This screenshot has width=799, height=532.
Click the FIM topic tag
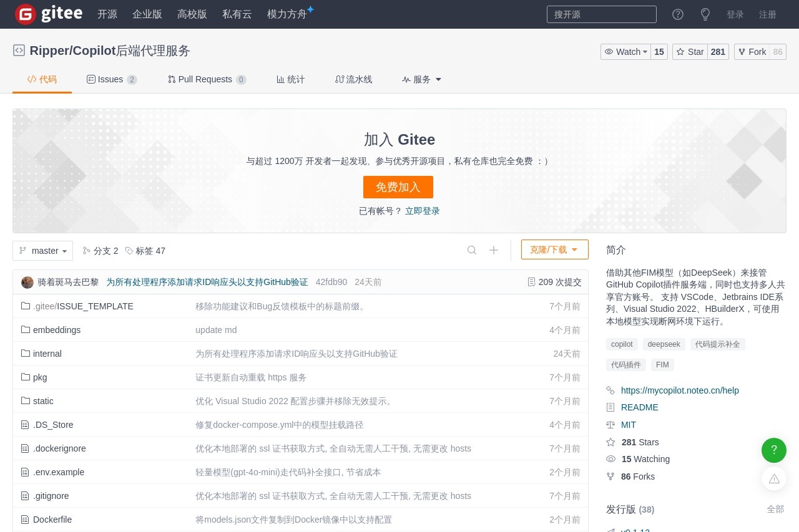coord(662,365)
